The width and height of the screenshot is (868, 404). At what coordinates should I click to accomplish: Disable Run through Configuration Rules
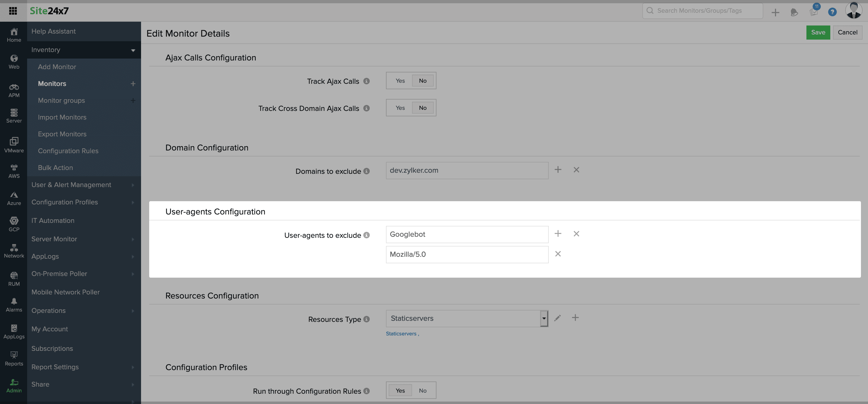coord(423,390)
